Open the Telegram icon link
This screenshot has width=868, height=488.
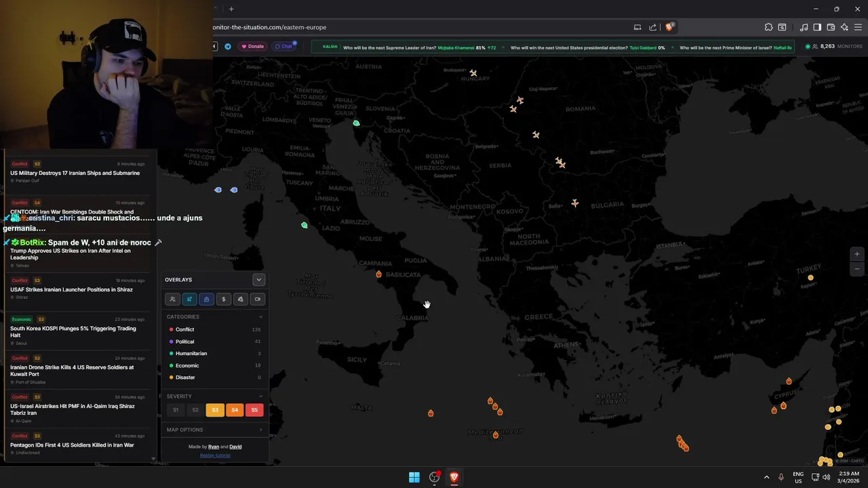click(x=228, y=47)
